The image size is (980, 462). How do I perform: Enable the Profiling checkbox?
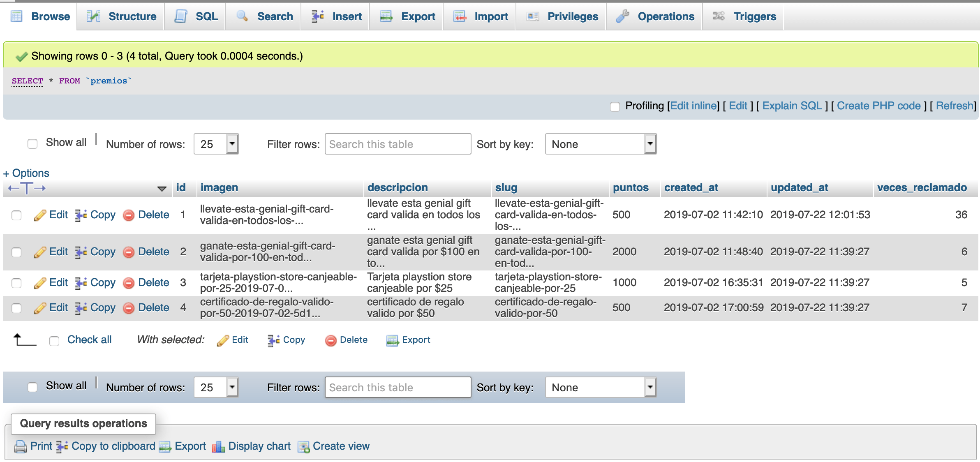(x=615, y=107)
